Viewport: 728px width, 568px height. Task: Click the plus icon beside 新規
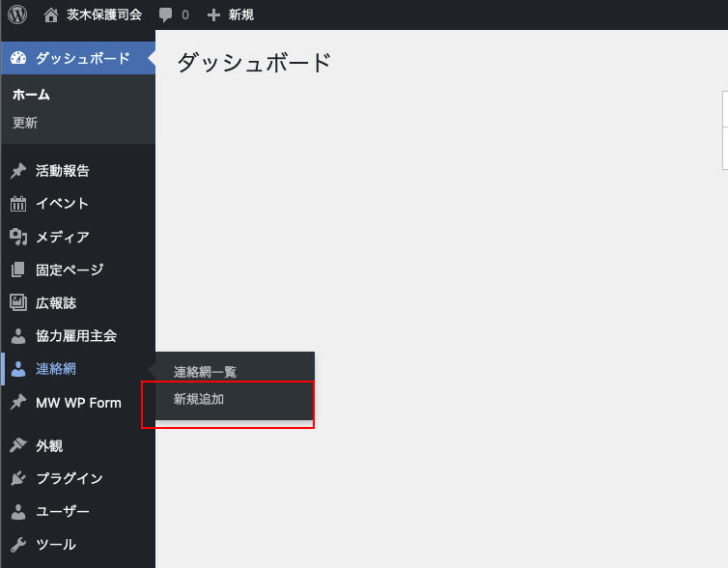click(x=213, y=15)
